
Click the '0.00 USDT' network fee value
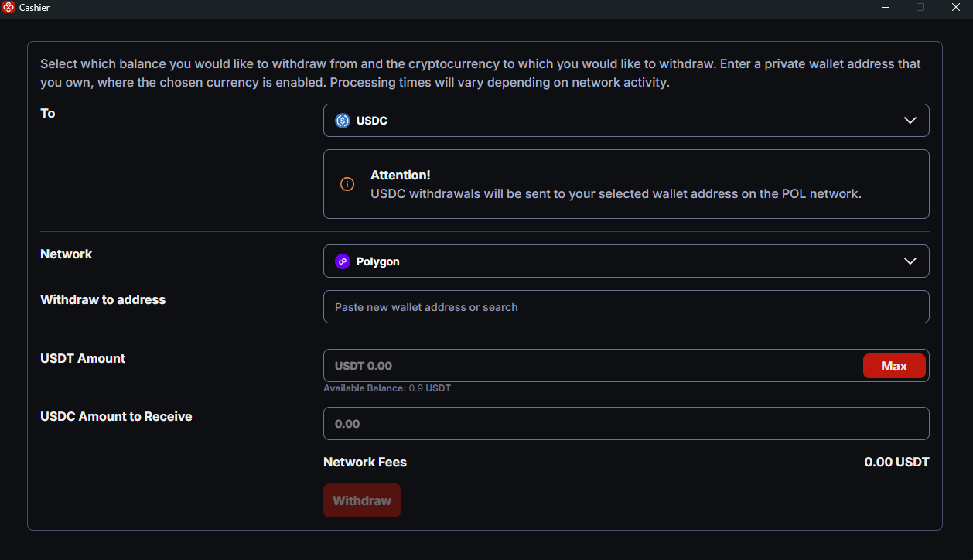tap(896, 463)
